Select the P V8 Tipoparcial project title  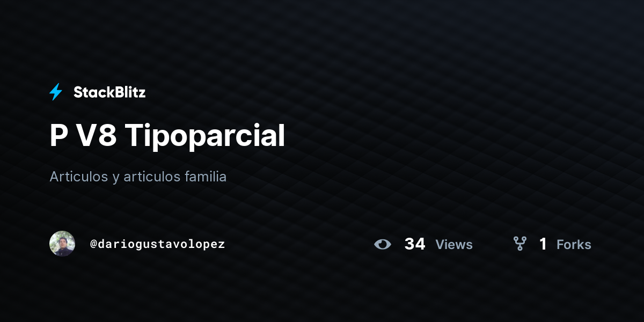[167, 136]
